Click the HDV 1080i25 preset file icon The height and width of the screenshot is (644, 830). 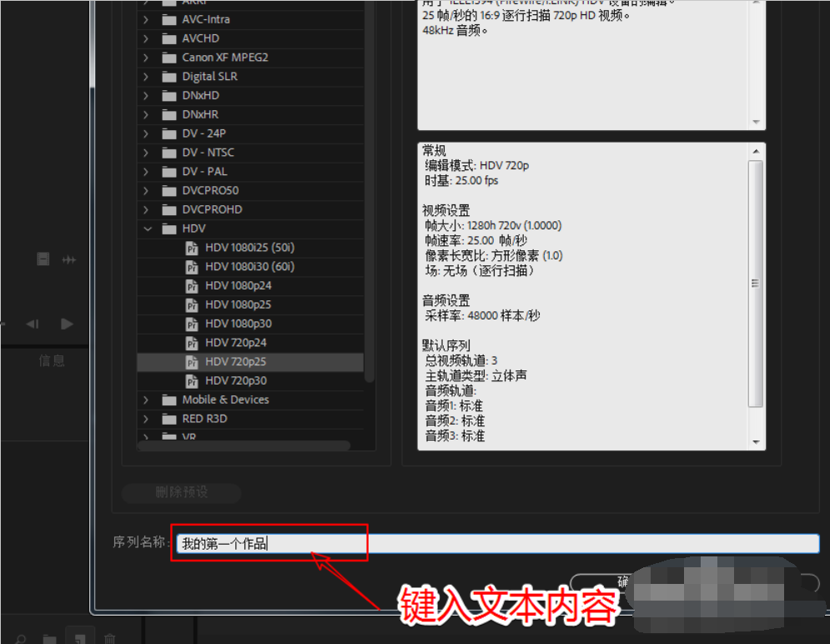tap(192, 249)
